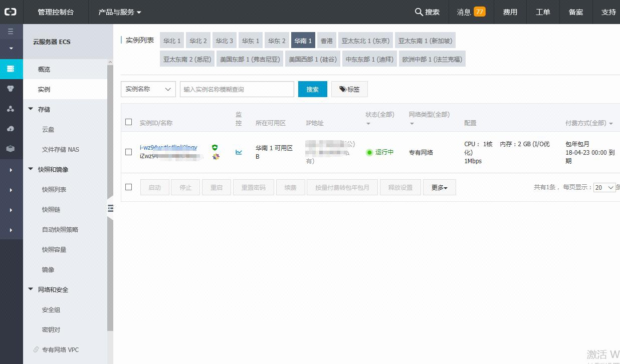620x364 pixels.
Task: Check the select-all checkbox in table header
Action: pos(129,122)
